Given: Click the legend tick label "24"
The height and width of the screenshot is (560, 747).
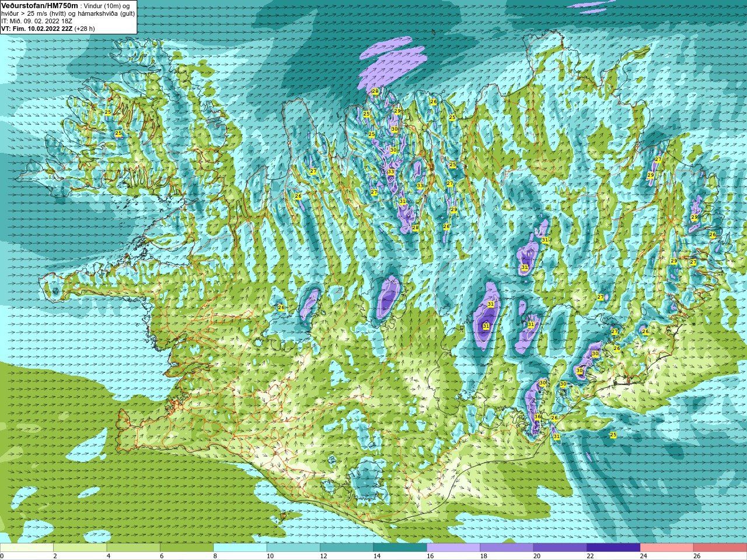Looking at the screenshot, I should click(x=644, y=556).
